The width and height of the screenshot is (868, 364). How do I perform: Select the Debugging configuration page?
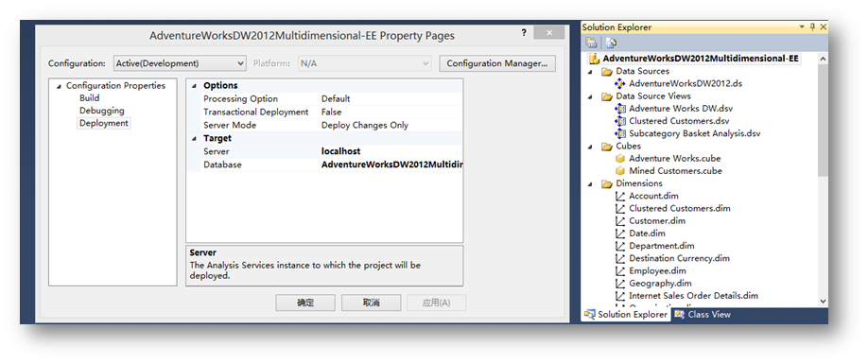coord(101,111)
